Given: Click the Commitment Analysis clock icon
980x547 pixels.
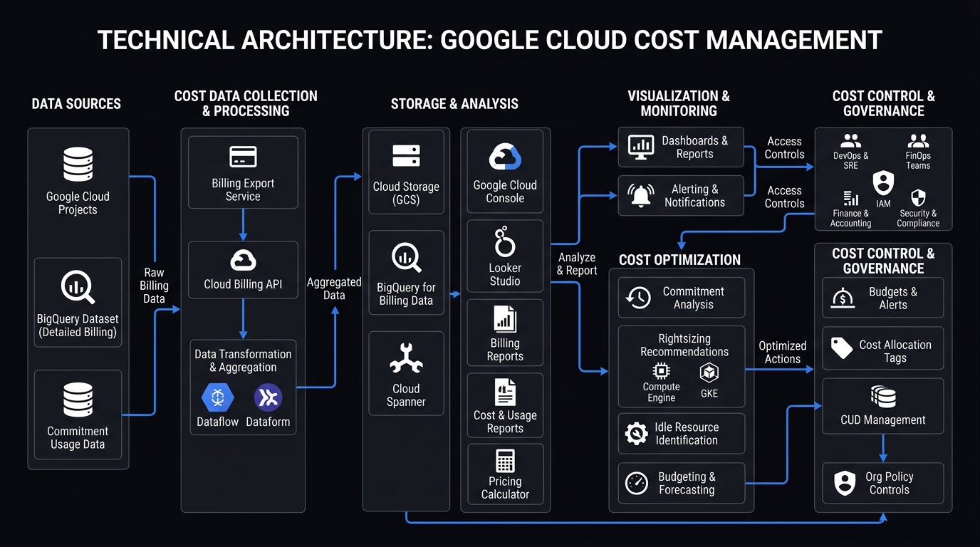Looking at the screenshot, I should (x=638, y=298).
